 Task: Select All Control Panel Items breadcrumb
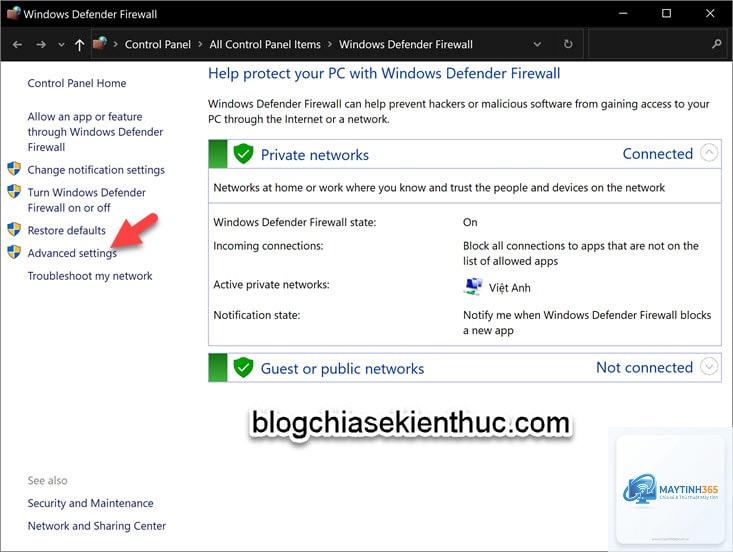pos(265,44)
